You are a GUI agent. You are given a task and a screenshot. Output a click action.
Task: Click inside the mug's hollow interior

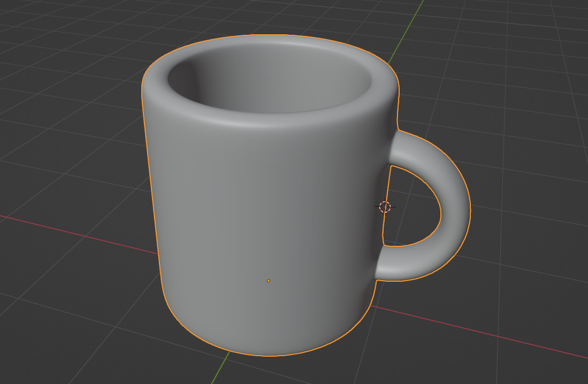(270, 77)
